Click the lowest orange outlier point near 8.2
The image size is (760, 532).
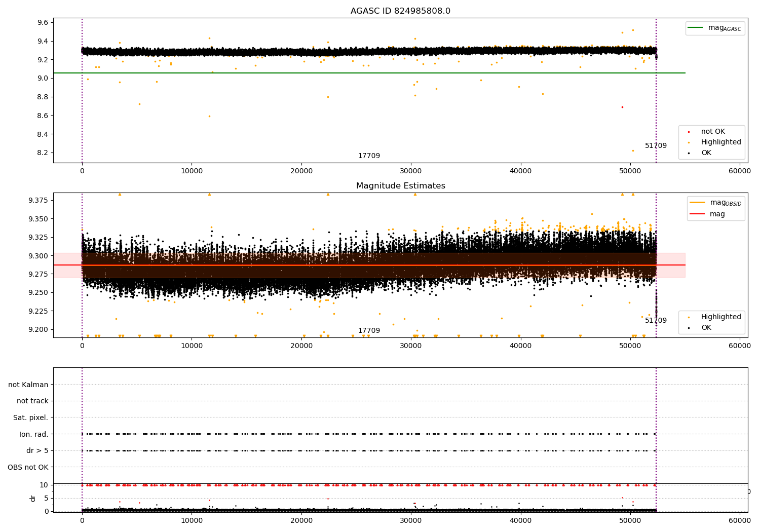pos(633,150)
